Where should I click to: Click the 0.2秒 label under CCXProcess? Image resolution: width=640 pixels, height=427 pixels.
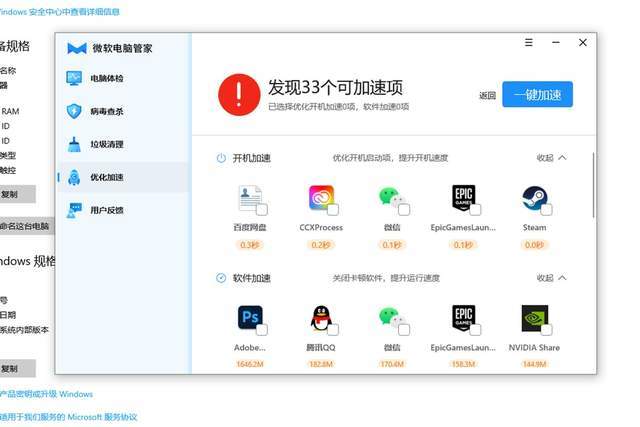321,245
